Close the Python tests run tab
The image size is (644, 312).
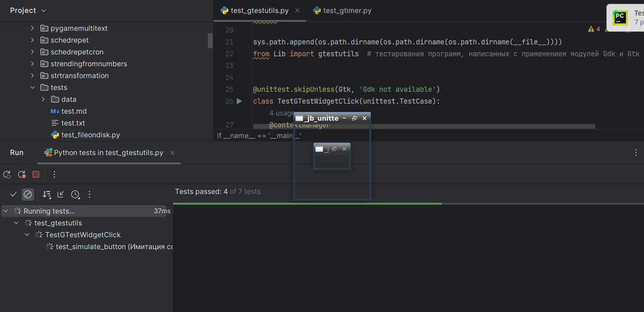point(172,153)
